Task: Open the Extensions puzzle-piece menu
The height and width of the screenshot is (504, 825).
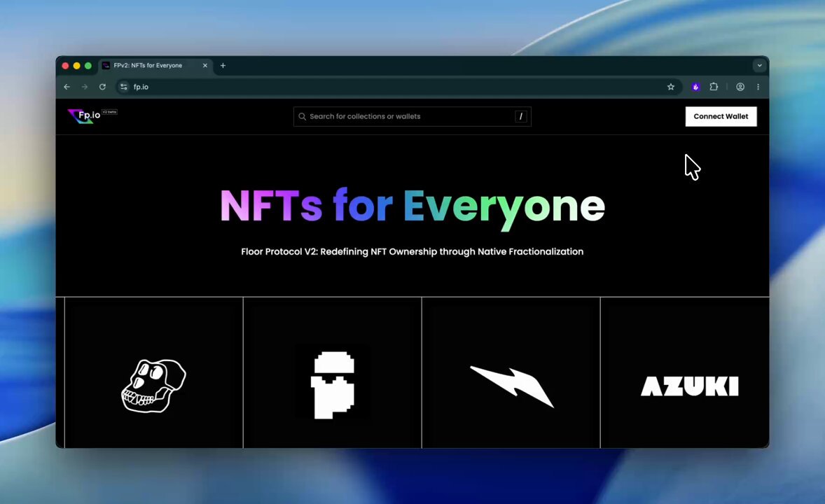Action: coord(714,87)
